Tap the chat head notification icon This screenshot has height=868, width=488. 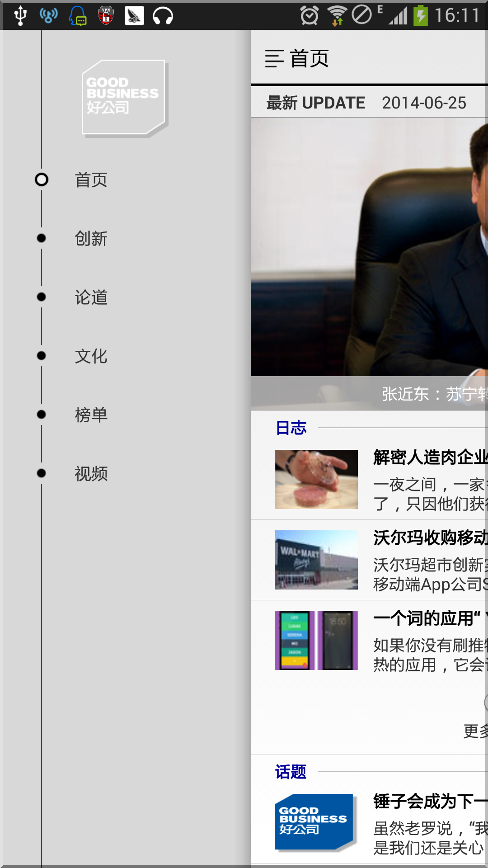pyautogui.click(x=78, y=15)
